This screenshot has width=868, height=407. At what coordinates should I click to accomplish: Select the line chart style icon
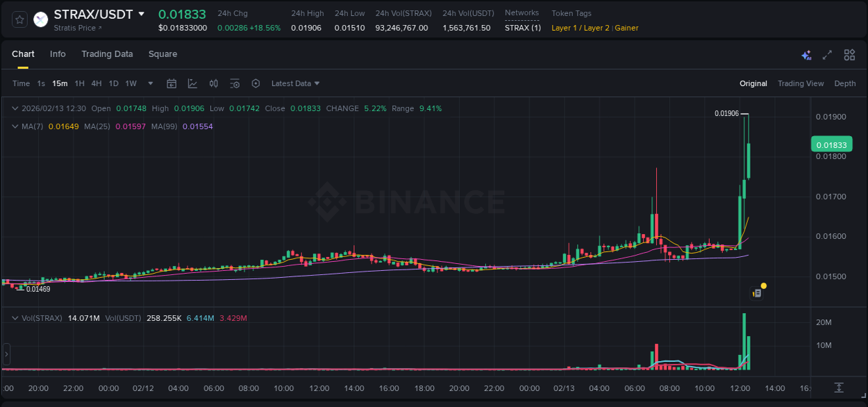(x=193, y=83)
